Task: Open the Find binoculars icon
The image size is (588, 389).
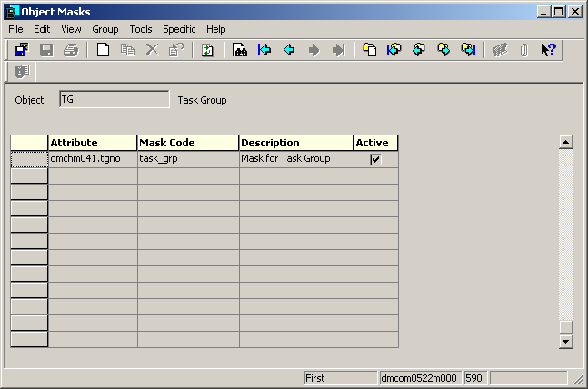Action: (x=240, y=50)
